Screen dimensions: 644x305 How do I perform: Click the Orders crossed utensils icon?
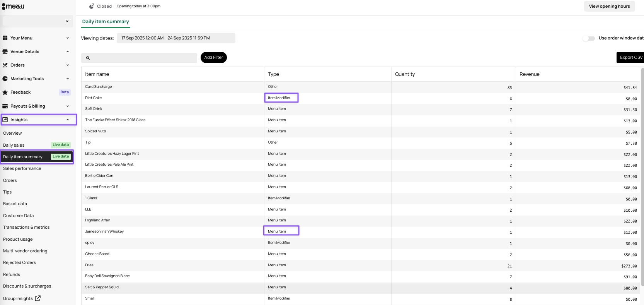tap(5, 65)
